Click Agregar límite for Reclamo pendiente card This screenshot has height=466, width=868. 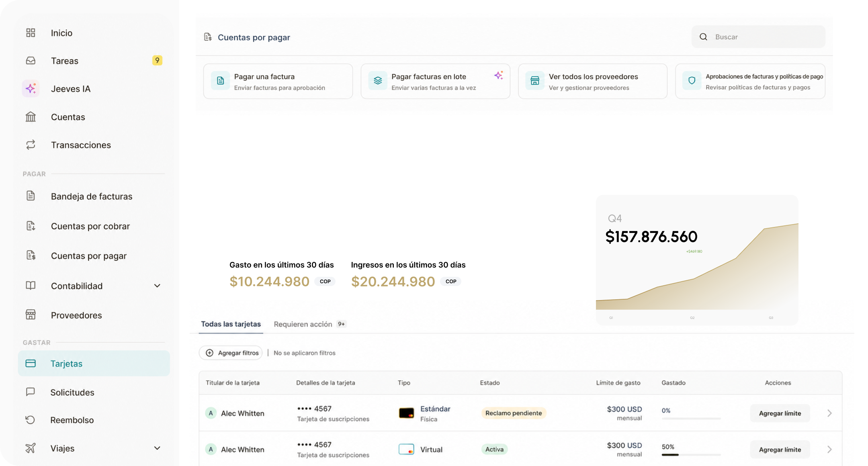pyautogui.click(x=780, y=413)
